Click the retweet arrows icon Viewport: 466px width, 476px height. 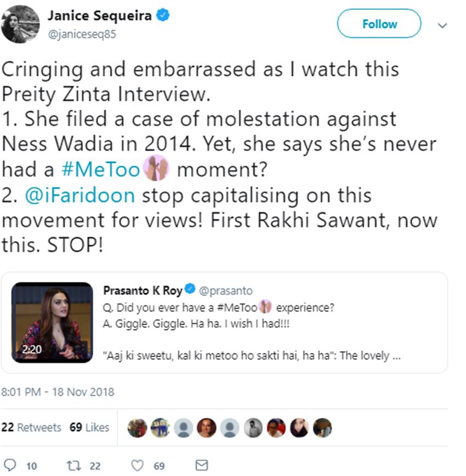coord(74,466)
